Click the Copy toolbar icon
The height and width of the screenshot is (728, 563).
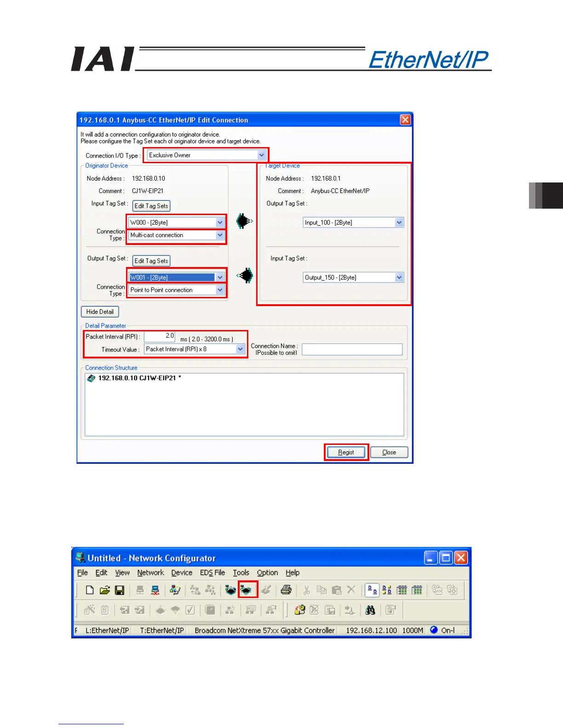click(x=322, y=590)
